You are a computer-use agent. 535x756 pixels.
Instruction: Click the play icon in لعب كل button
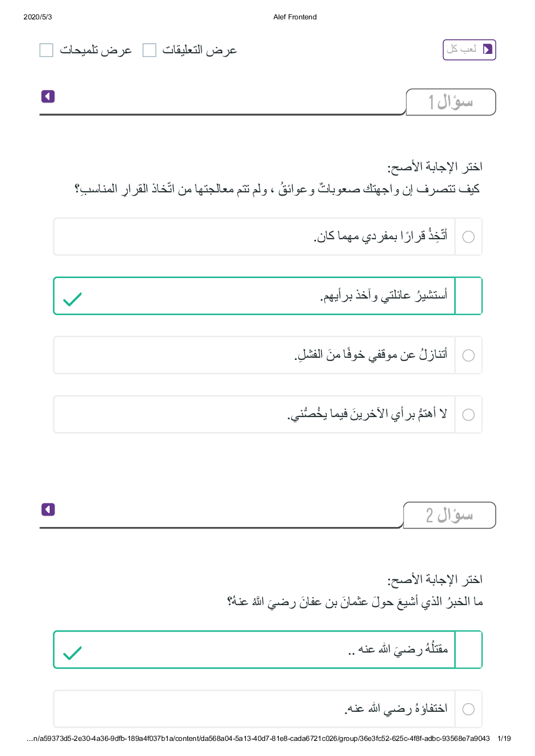(488, 50)
